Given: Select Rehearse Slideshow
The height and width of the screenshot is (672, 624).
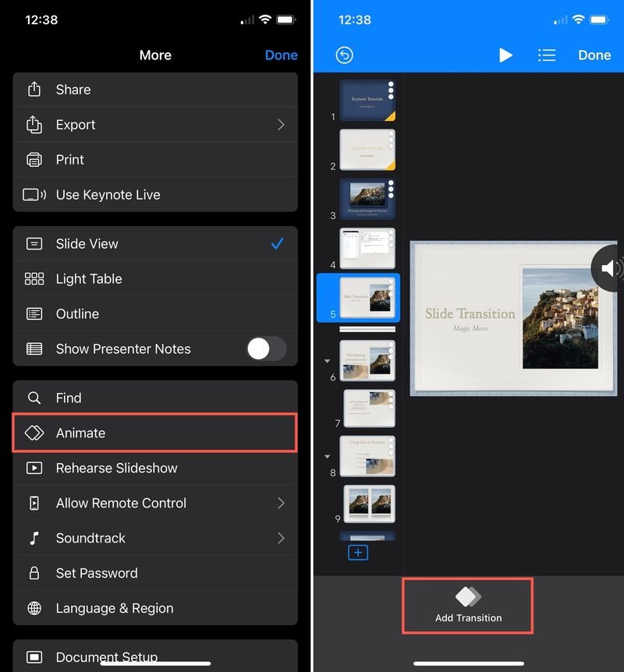Looking at the screenshot, I should click(x=155, y=468).
